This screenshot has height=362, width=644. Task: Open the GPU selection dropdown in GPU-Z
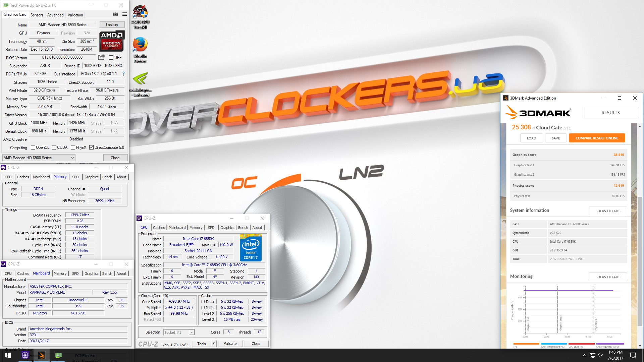39,158
